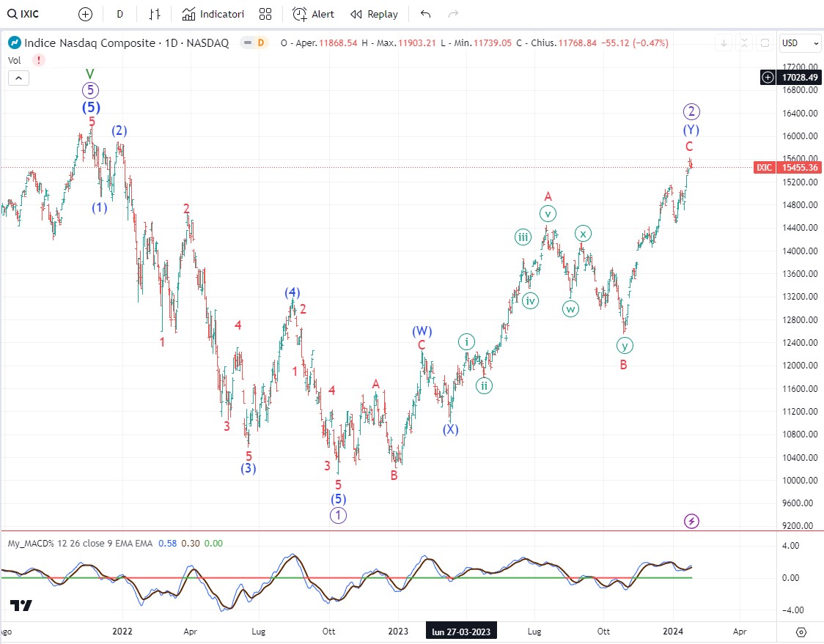
Task: Select the purple circled 2 wave label
Action: [x=691, y=111]
